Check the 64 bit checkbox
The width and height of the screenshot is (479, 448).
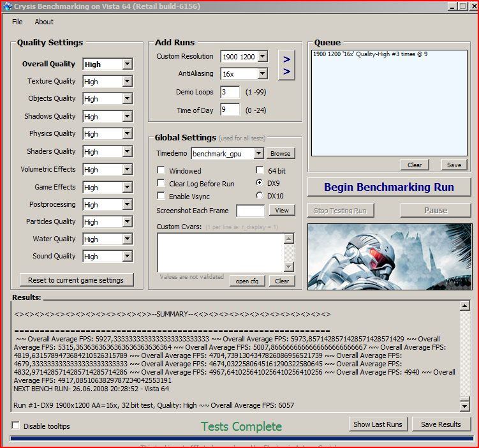(x=260, y=170)
